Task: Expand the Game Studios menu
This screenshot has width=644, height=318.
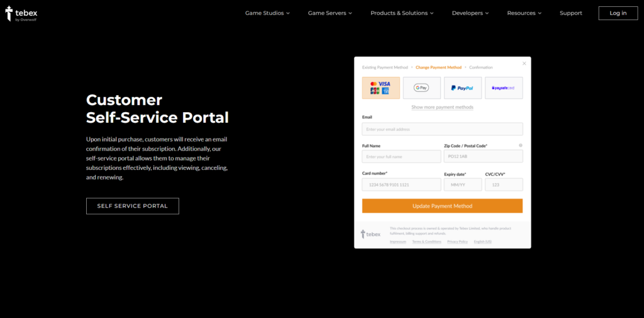Action: 267,13
